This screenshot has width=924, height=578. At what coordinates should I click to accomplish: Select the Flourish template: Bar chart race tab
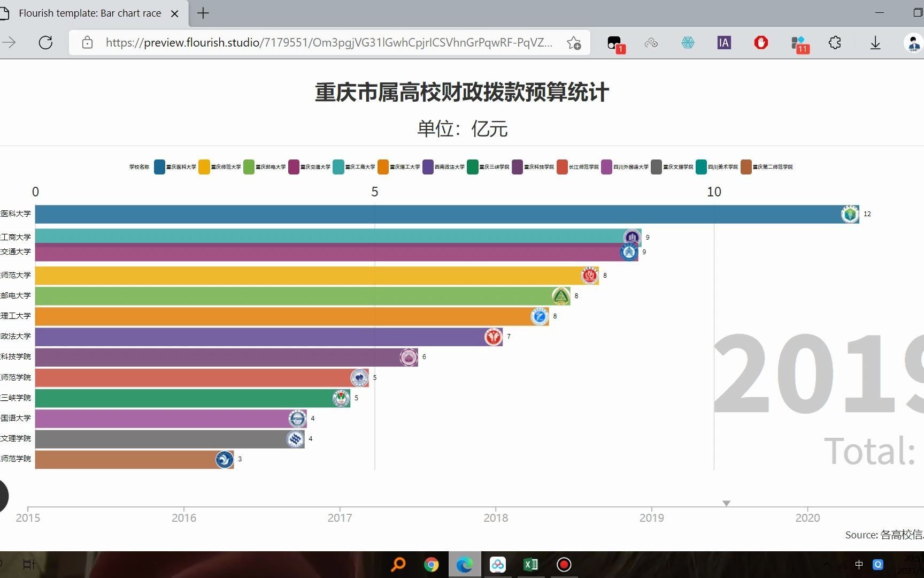click(90, 13)
